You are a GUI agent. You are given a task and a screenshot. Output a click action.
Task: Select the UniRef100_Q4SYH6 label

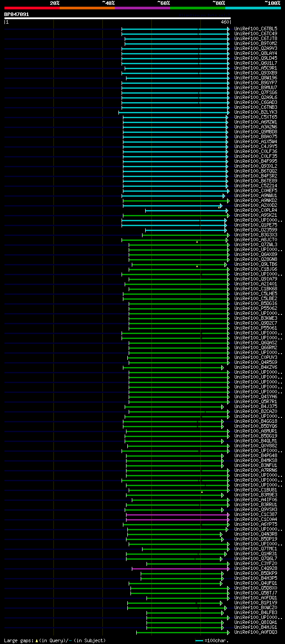(256, 396)
